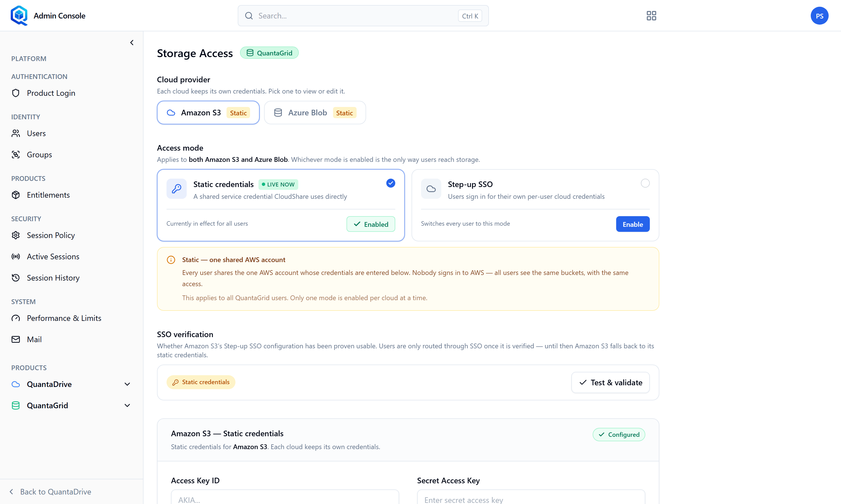Open the apps grid icon
Image resolution: width=841 pixels, height=504 pixels.
pyautogui.click(x=651, y=16)
